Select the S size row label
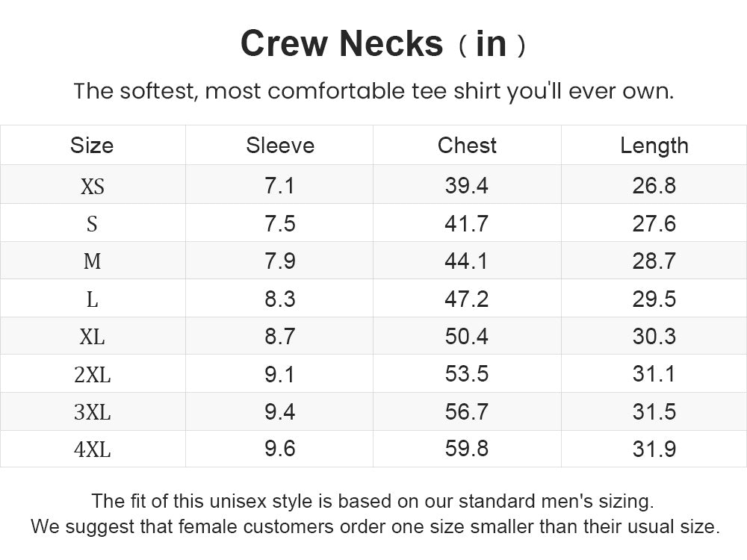The width and height of the screenshot is (747, 560). [x=92, y=224]
